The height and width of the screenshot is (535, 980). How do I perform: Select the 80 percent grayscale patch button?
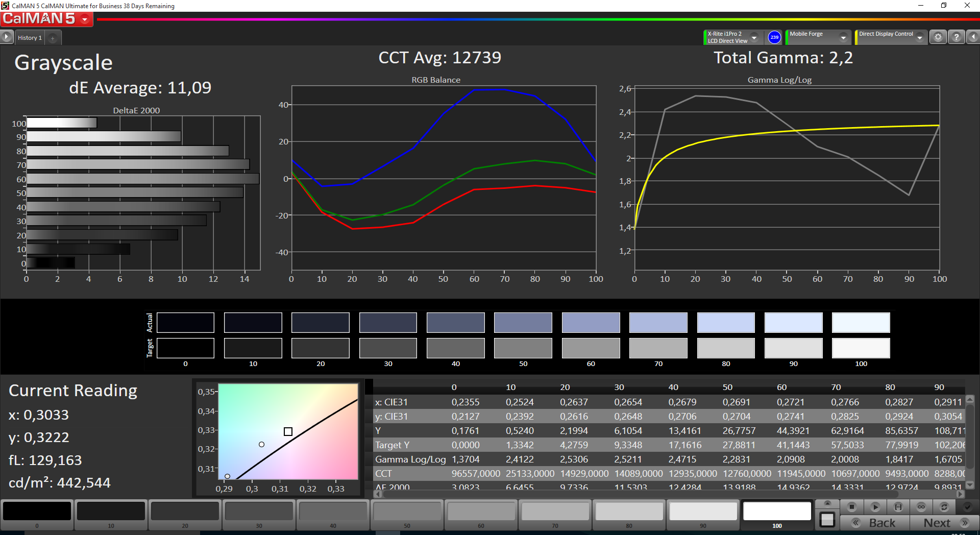(629, 514)
